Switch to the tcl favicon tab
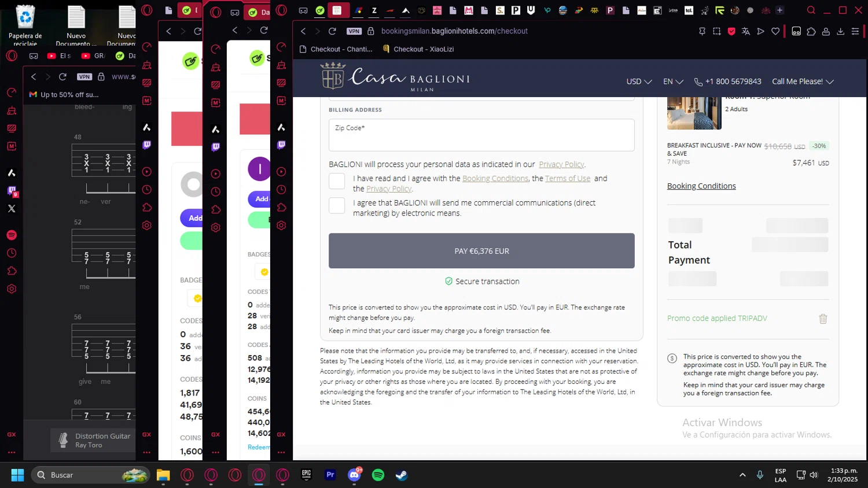Screen dimensions: 868x488 pos(689,10)
